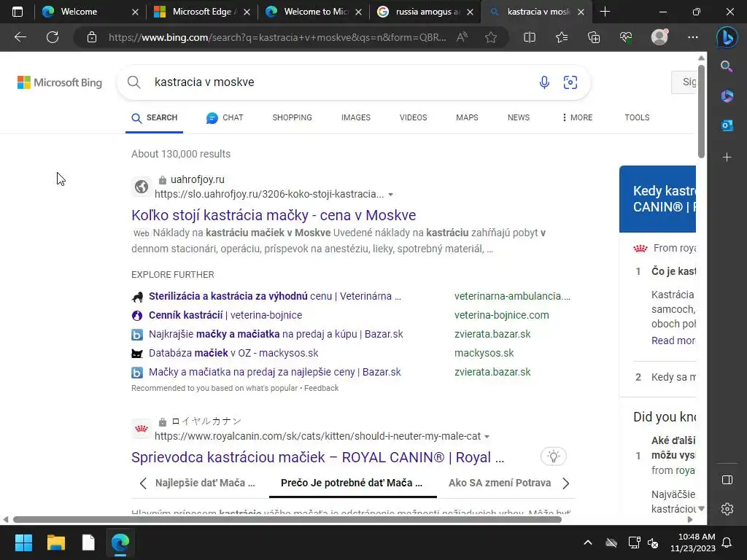Open the white document app in taskbar

[88, 542]
